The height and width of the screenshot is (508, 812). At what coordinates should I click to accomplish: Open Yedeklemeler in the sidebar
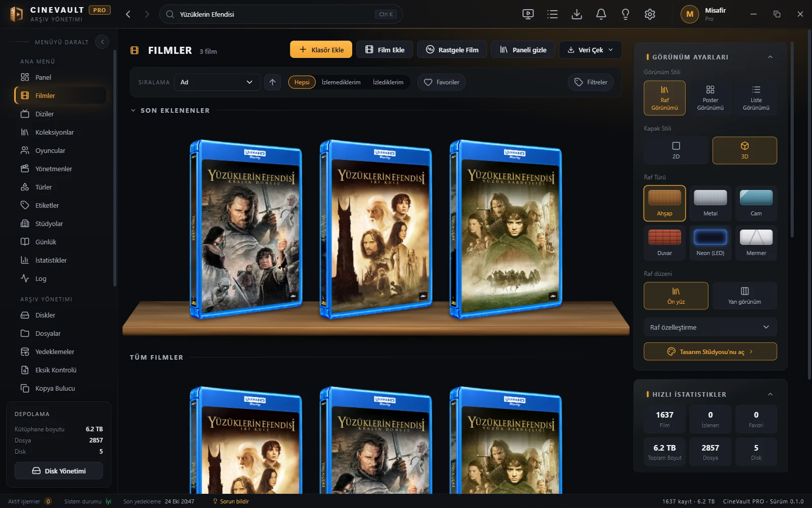(61, 352)
